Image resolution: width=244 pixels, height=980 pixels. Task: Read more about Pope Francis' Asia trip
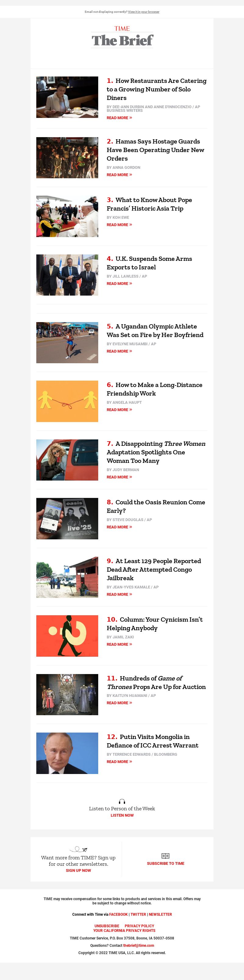pos(119,225)
